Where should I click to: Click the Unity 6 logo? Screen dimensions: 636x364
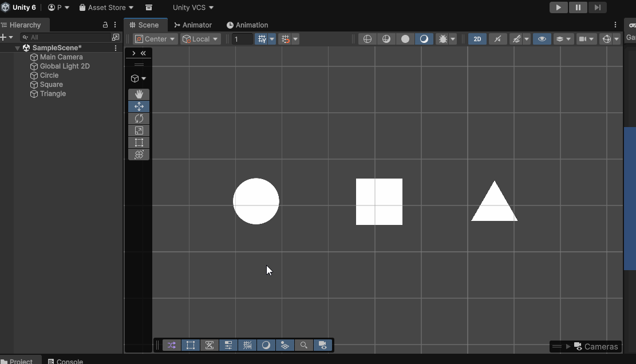click(x=5, y=7)
